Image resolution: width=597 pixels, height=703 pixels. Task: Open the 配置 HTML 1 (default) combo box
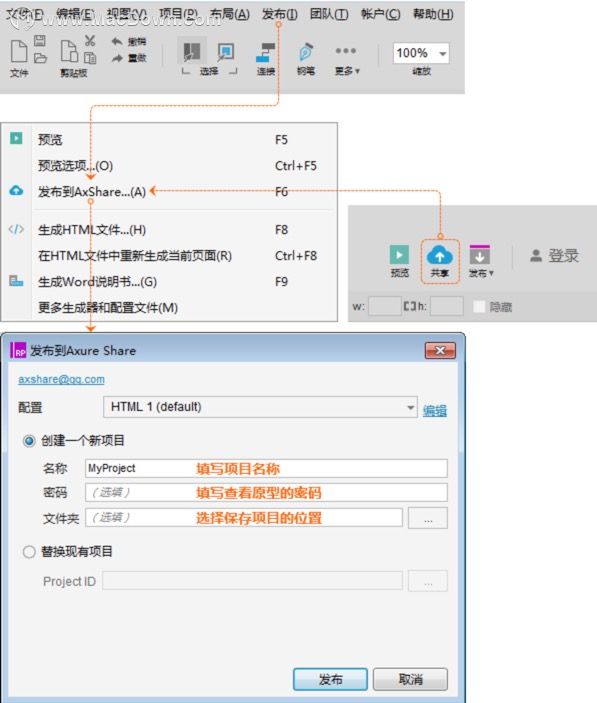pyautogui.click(x=260, y=407)
